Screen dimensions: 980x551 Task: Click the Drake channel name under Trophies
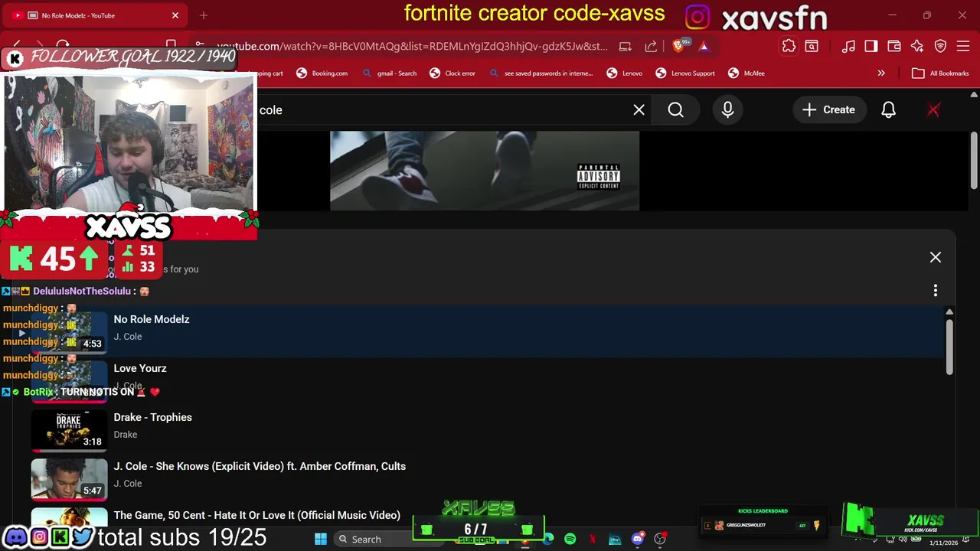click(x=126, y=435)
